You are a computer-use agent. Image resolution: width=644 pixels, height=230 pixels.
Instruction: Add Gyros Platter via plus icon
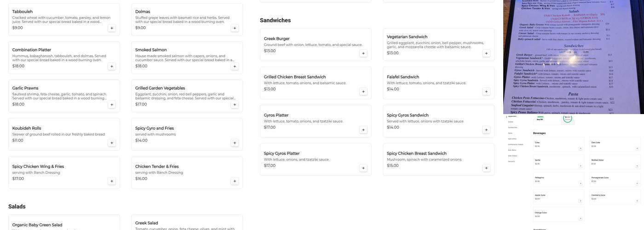tap(363, 130)
